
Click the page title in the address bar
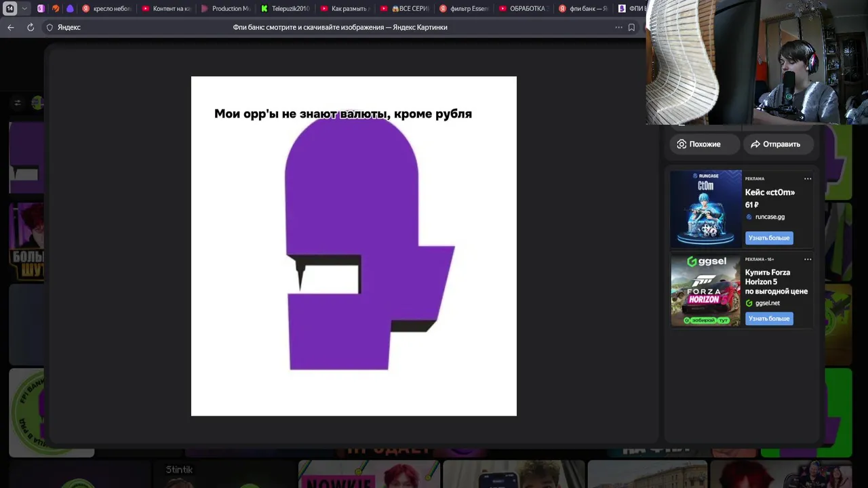pyautogui.click(x=340, y=27)
